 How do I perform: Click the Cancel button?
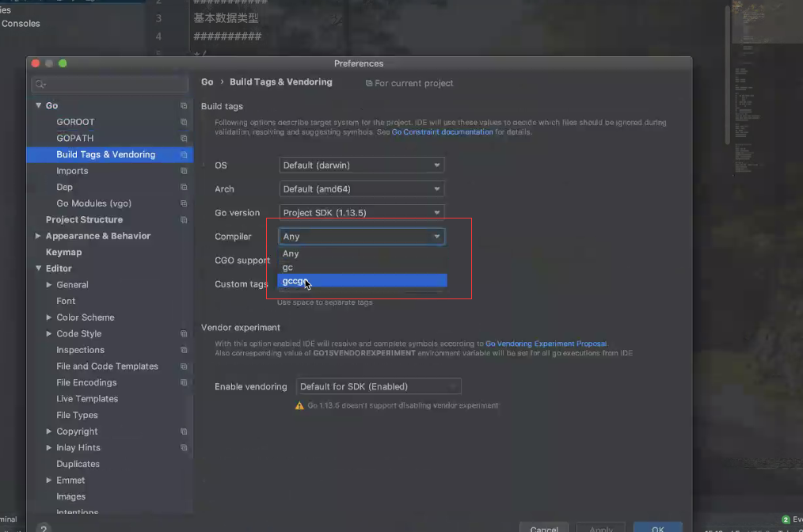(x=544, y=528)
